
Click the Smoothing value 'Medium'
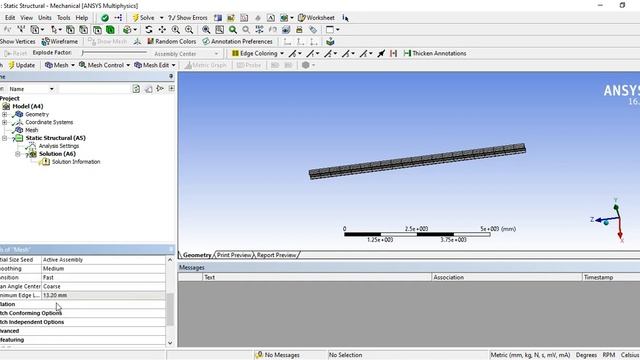(104, 269)
